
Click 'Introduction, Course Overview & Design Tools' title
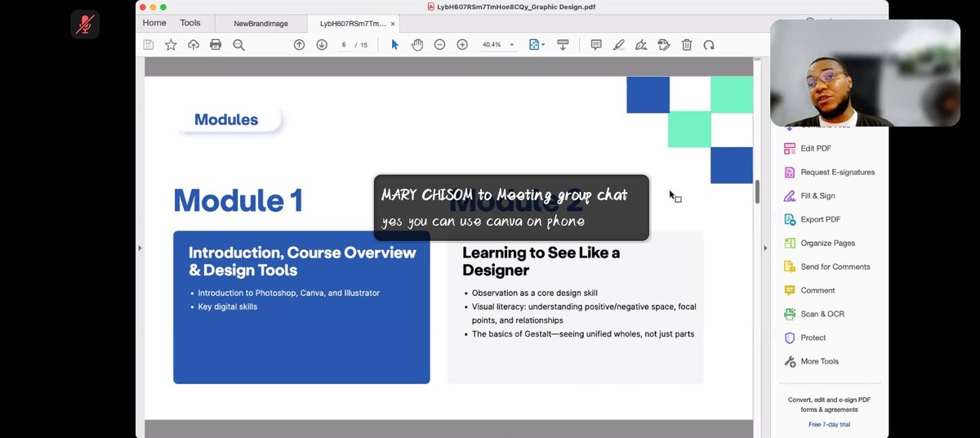[x=302, y=261]
